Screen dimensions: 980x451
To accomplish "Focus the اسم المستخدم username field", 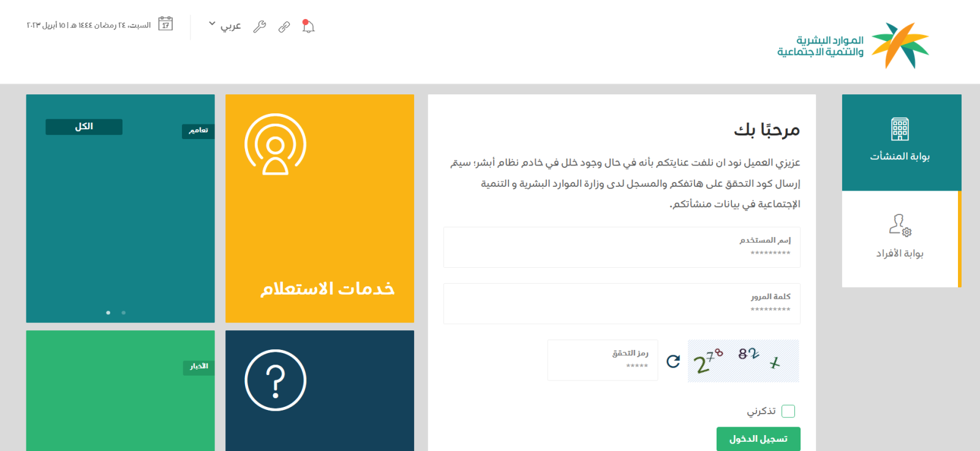I will (x=622, y=247).
